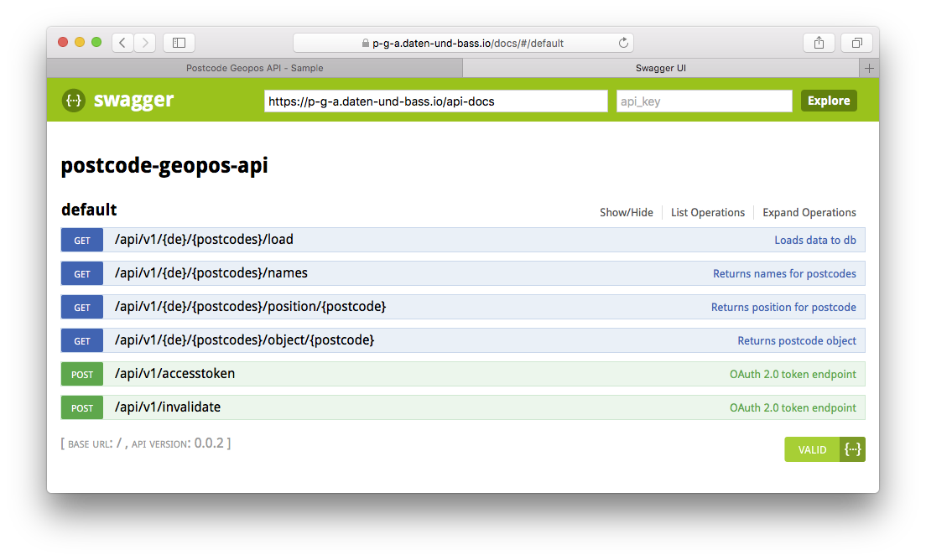Image resolution: width=926 pixels, height=560 pixels.
Task: Click the curly-braces icon beside VALID
Action: click(852, 449)
